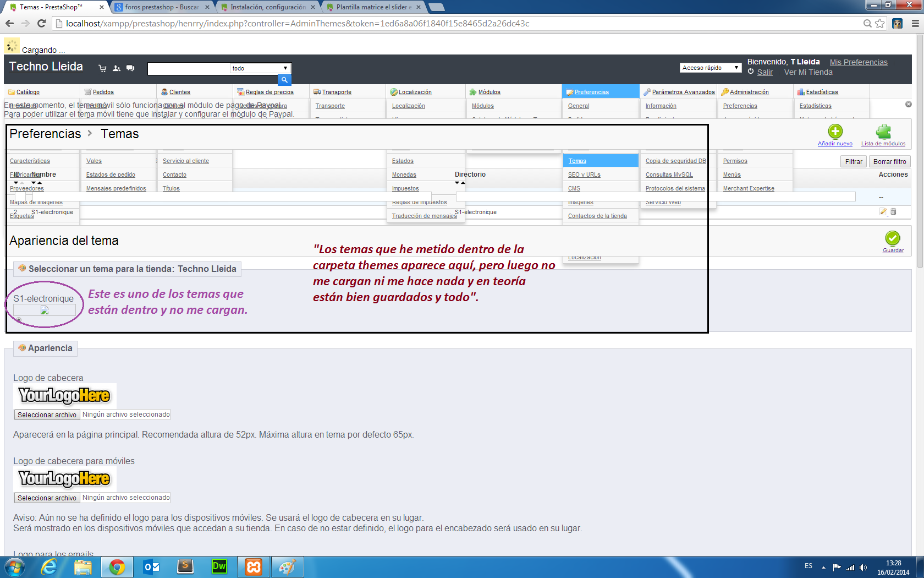Open the Acceso rápido dropdown

pos(711,68)
